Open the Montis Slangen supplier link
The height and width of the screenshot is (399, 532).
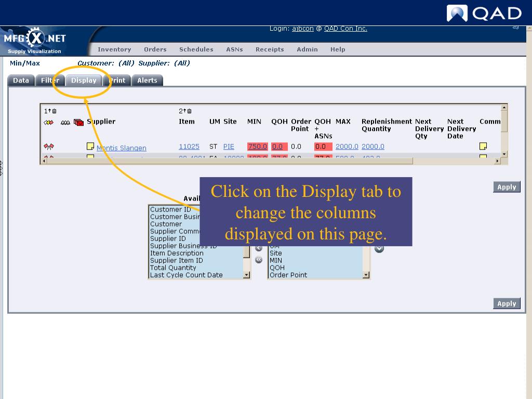[x=122, y=148]
